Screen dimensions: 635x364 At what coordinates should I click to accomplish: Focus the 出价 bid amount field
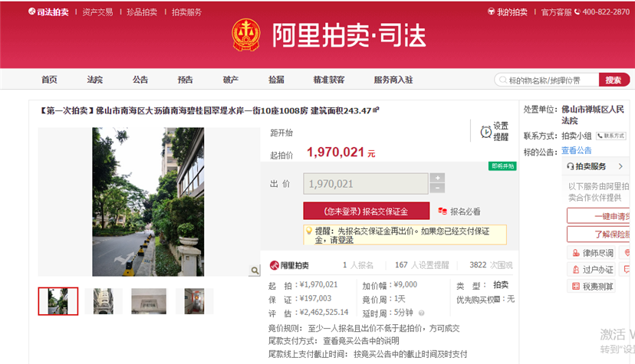[366, 184]
